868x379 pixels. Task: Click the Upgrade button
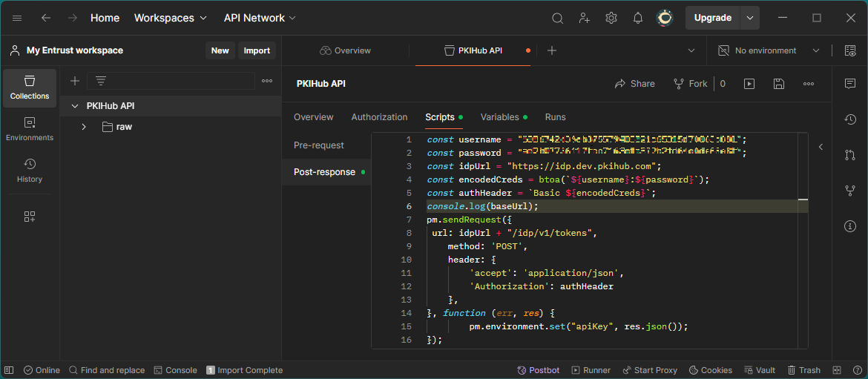pos(712,18)
